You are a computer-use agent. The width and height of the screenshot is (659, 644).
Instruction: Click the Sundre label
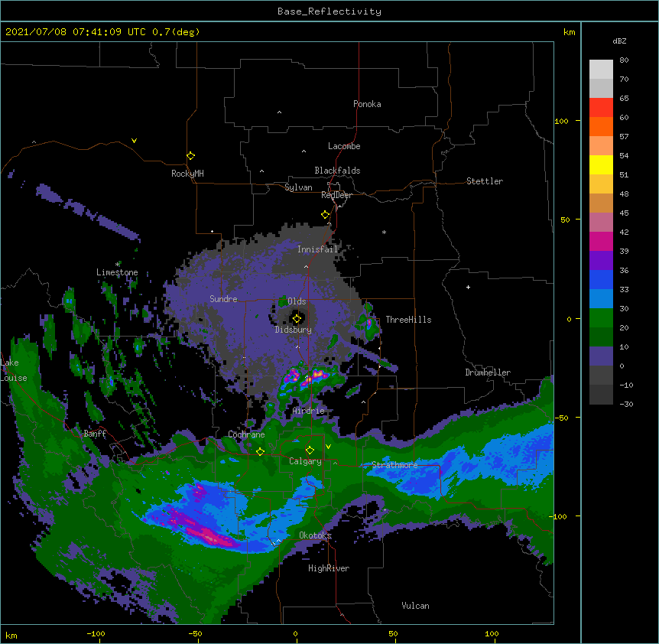[223, 299]
